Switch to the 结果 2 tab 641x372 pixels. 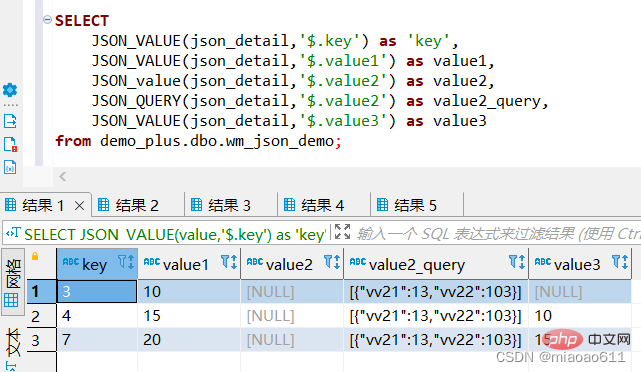(x=128, y=205)
